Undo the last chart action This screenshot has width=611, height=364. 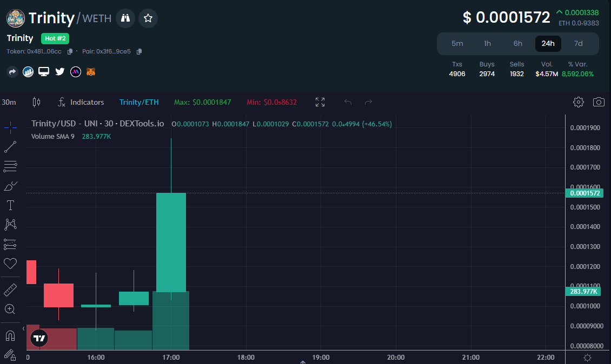pyautogui.click(x=348, y=102)
